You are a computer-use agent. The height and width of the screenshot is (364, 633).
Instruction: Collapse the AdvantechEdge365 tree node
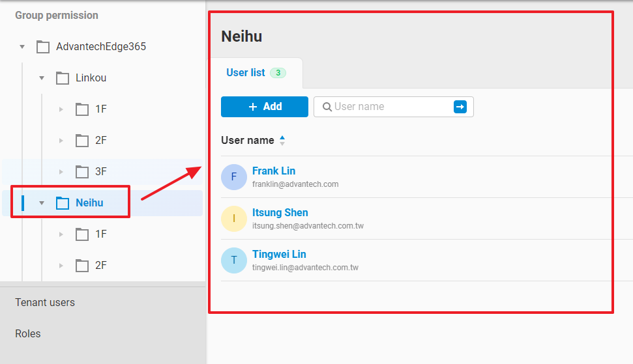[x=22, y=47]
